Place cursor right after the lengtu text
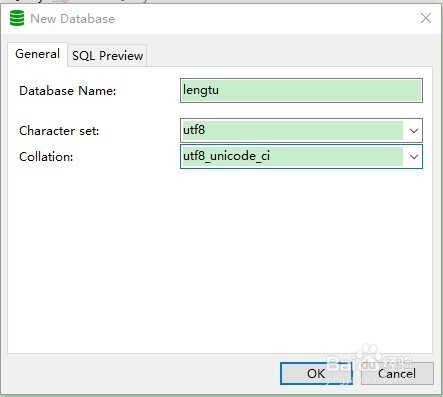This screenshot has height=397, width=443. pos(221,90)
